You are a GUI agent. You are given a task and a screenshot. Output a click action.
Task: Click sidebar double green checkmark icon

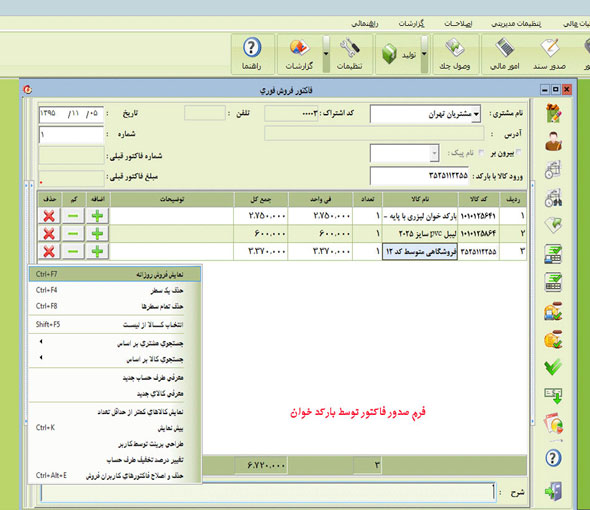[x=553, y=367]
